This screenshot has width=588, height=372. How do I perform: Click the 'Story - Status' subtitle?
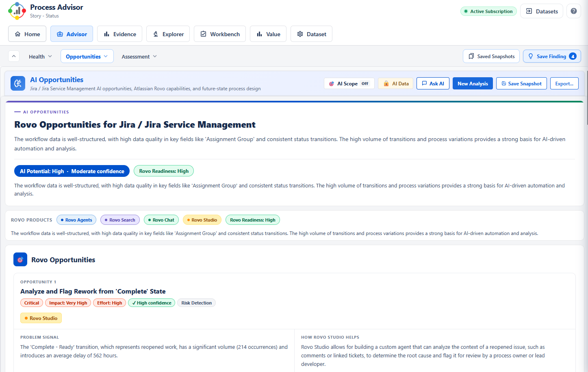[44, 16]
